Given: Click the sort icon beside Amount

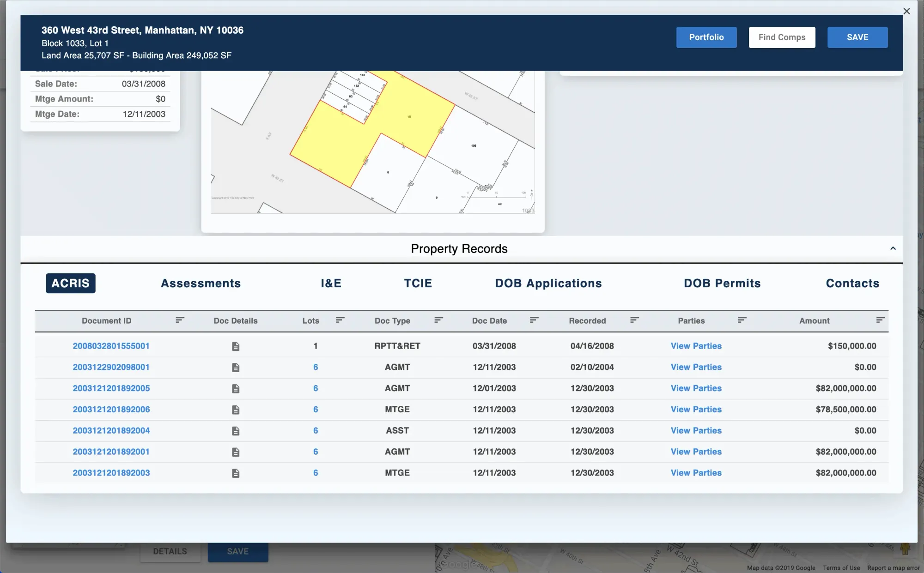Looking at the screenshot, I should pos(880,320).
